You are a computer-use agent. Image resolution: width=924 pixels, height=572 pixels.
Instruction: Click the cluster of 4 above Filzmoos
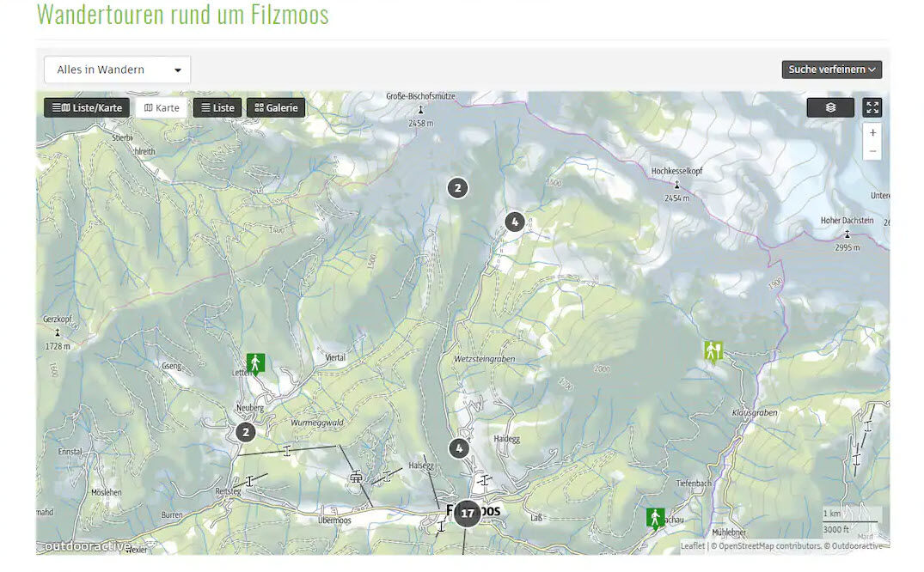pyautogui.click(x=459, y=447)
